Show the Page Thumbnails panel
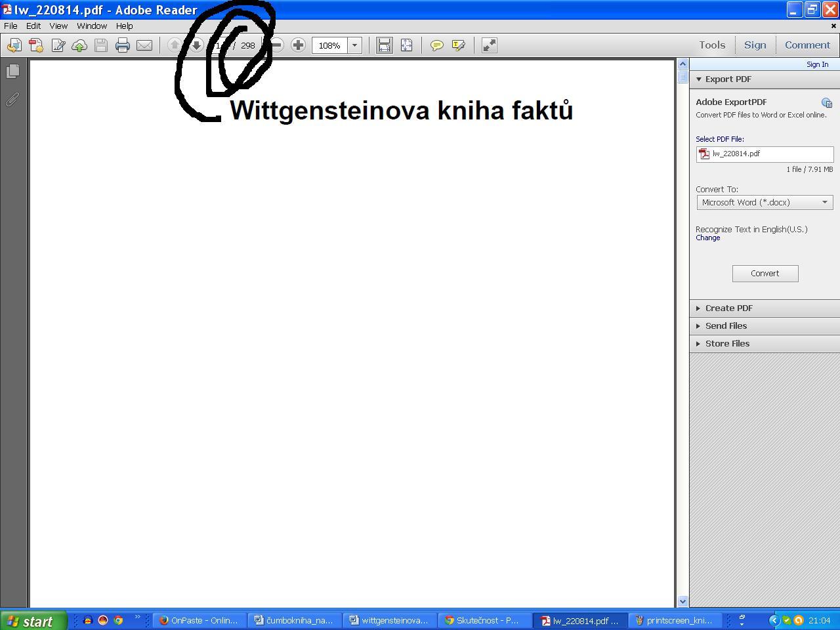The image size is (840, 630). [x=13, y=72]
